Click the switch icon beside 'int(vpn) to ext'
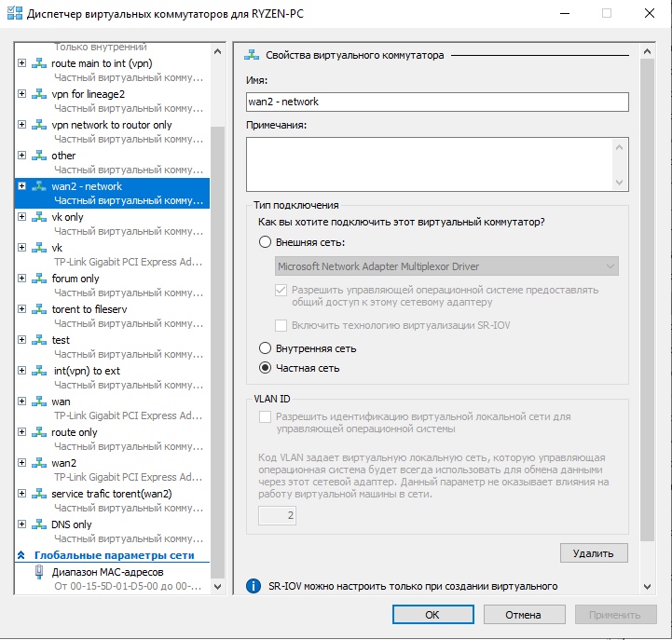 (x=39, y=371)
